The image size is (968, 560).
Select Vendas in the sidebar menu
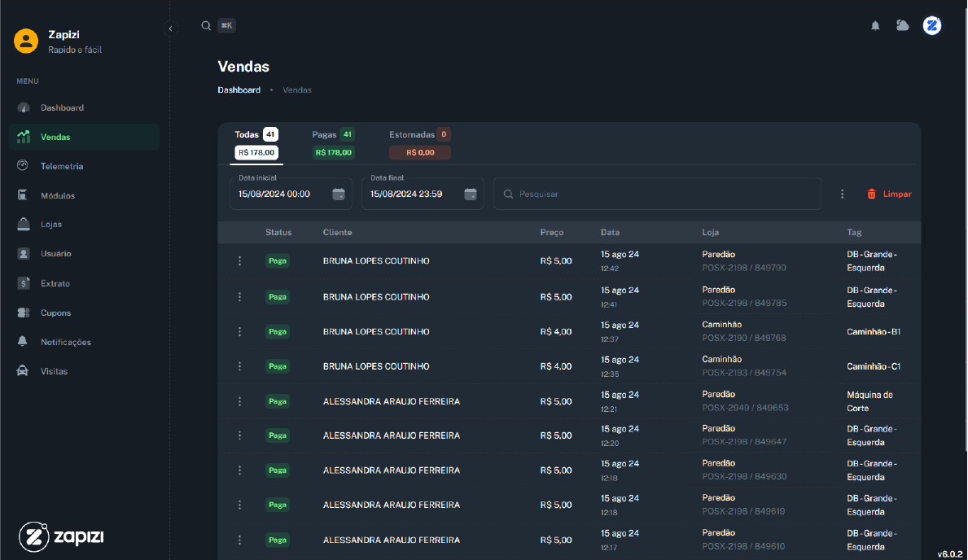click(x=84, y=137)
